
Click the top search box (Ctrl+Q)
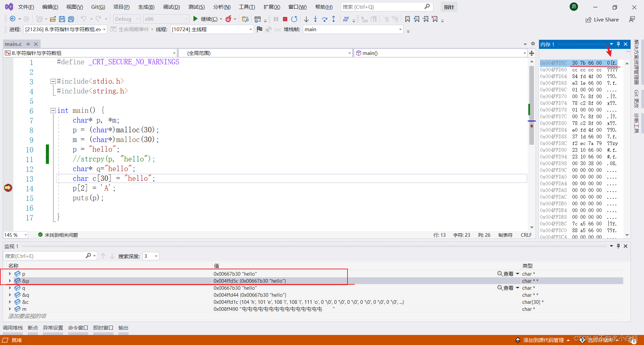387,7
